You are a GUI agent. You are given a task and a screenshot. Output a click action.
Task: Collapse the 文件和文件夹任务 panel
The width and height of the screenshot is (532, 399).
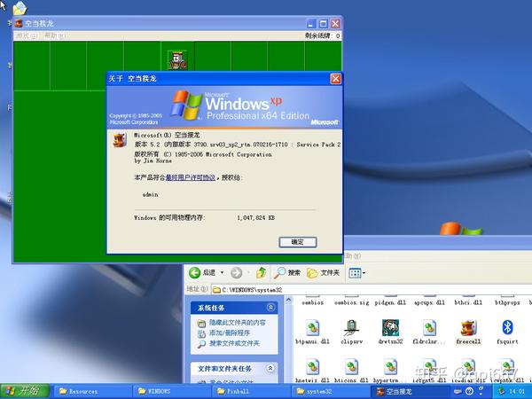pos(270,368)
